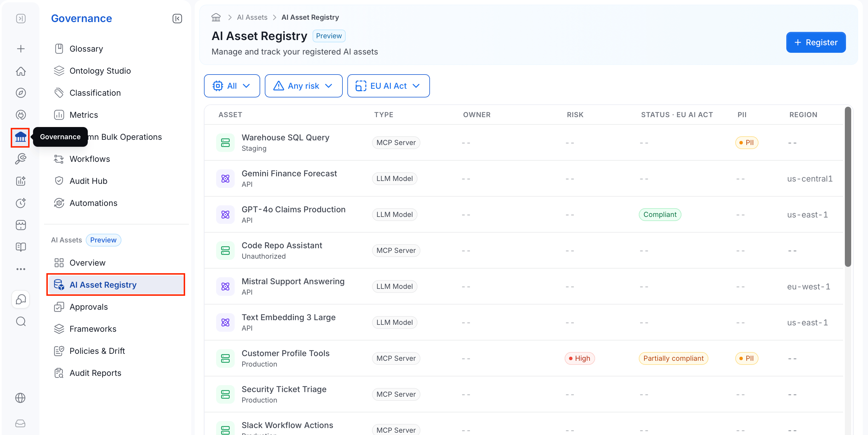The width and height of the screenshot is (868, 435).
Task: Click the us-central1 region cell
Action: (810, 179)
